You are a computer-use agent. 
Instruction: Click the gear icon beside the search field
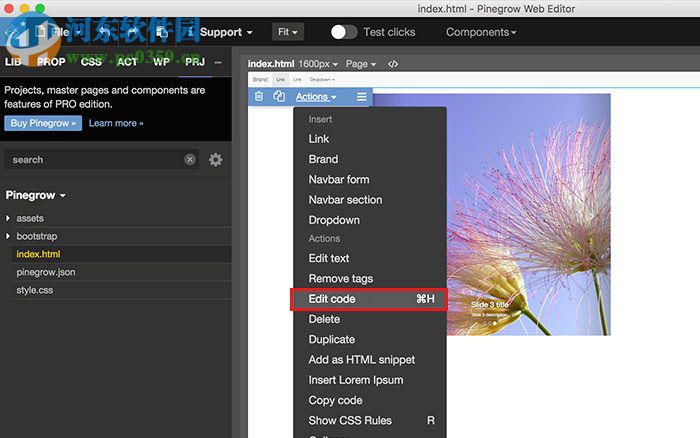click(216, 159)
